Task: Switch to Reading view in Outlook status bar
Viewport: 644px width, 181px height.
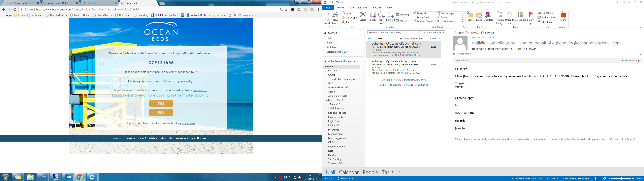Action: click(604, 179)
